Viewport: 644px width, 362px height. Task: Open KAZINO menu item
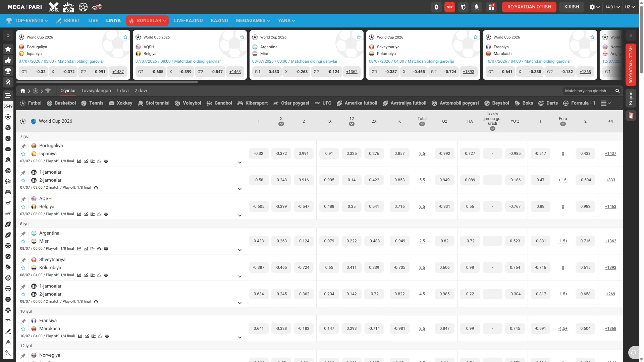click(x=219, y=21)
